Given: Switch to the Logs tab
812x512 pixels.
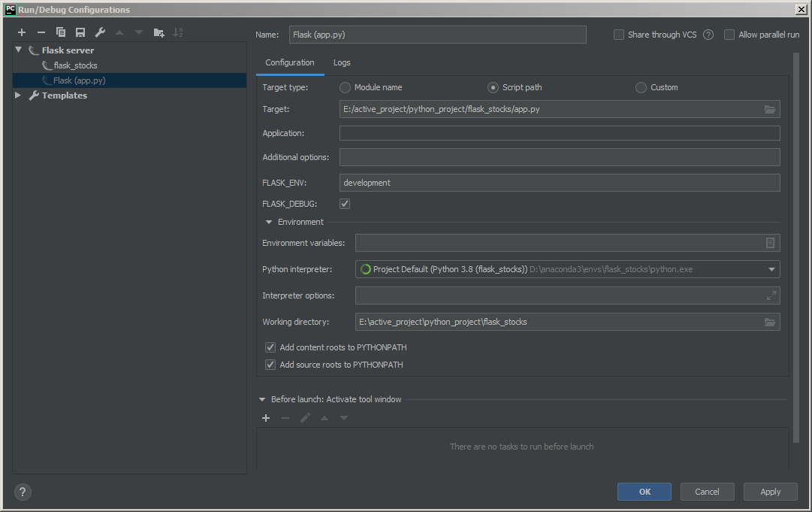Looking at the screenshot, I should 342,62.
